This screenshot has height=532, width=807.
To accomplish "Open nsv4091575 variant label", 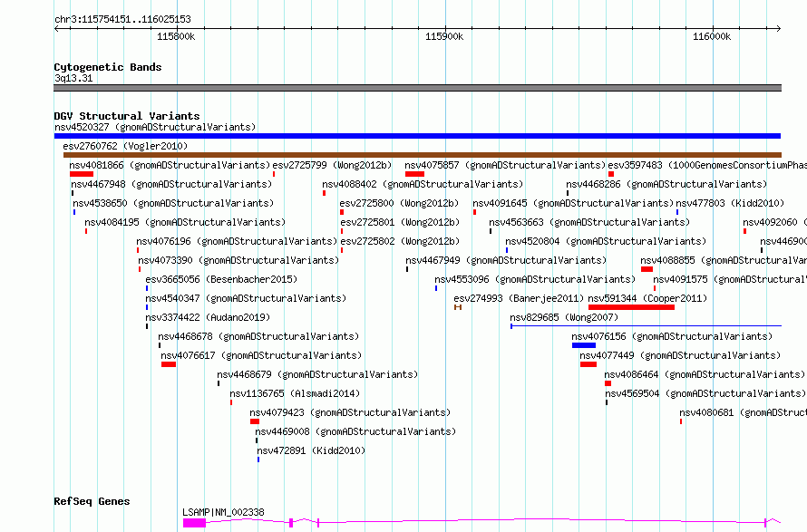I will click(730, 279).
